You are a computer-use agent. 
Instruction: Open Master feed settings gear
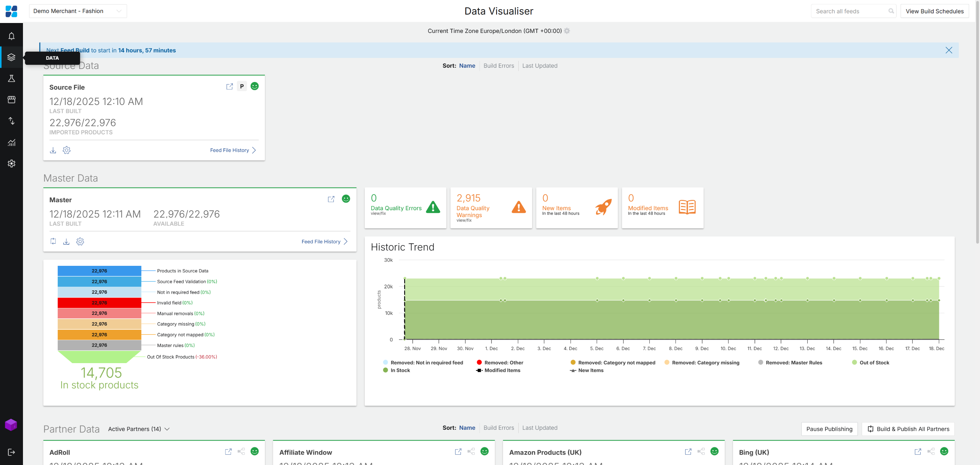[80, 242]
